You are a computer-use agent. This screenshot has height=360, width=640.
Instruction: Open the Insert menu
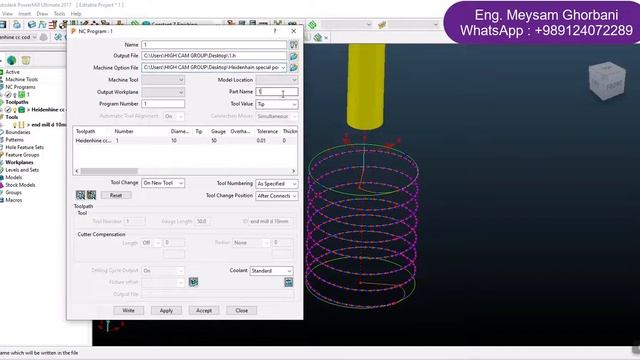pos(24,13)
